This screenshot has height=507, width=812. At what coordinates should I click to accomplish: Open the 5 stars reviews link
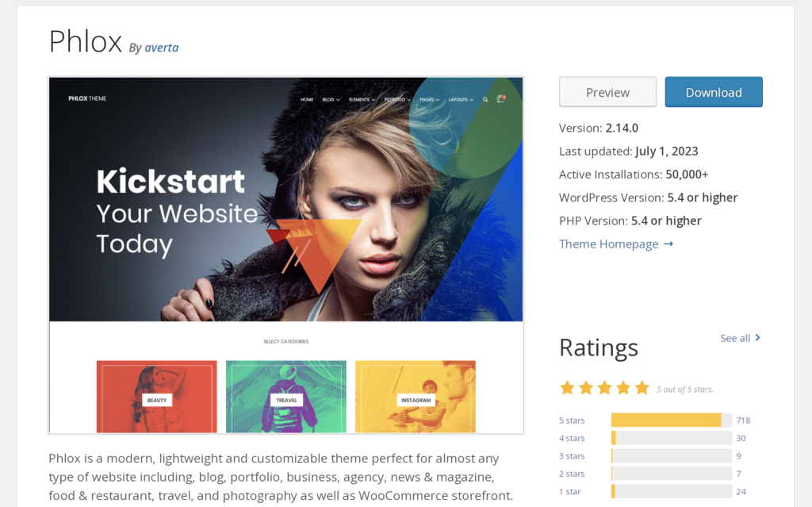(572, 421)
